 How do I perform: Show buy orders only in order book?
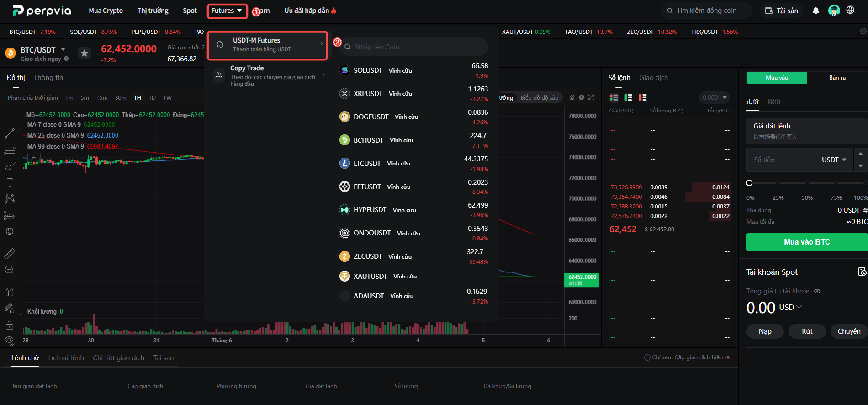tap(628, 97)
